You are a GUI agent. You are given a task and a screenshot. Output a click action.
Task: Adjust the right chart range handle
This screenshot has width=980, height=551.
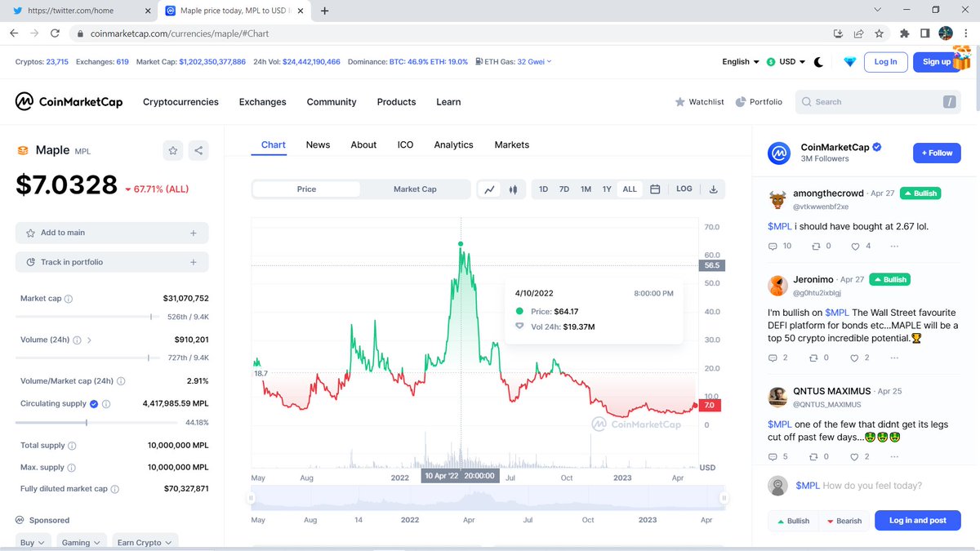click(x=724, y=497)
